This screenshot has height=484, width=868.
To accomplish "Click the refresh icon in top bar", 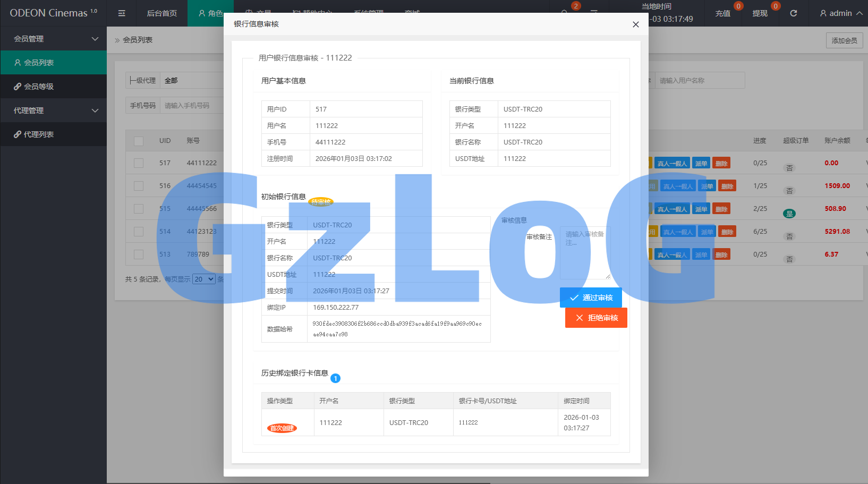I will click(x=793, y=13).
